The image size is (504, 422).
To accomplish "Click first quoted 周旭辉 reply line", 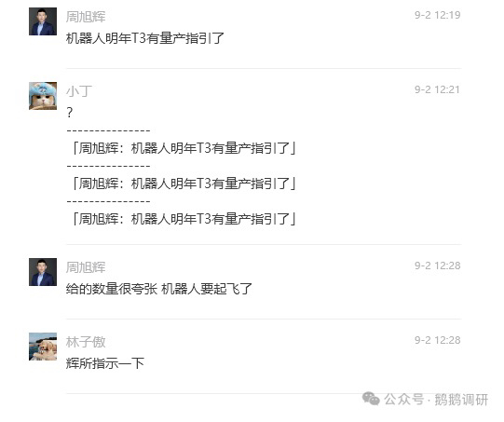I will (x=184, y=148).
